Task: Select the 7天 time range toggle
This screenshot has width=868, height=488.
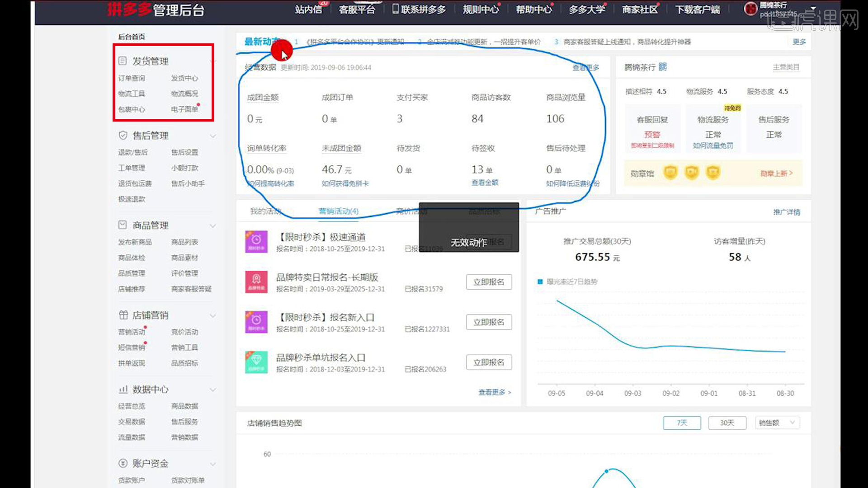Action: (x=682, y=423)
